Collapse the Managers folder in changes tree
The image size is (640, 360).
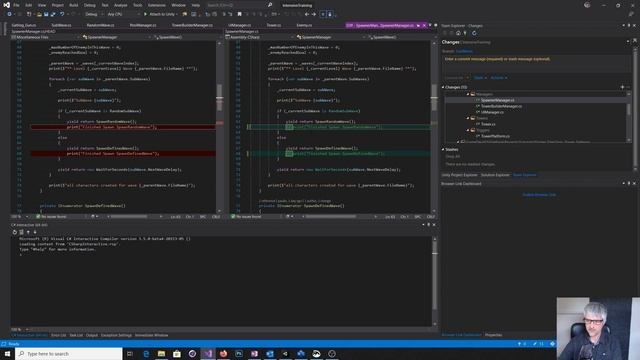click(468, 94)
